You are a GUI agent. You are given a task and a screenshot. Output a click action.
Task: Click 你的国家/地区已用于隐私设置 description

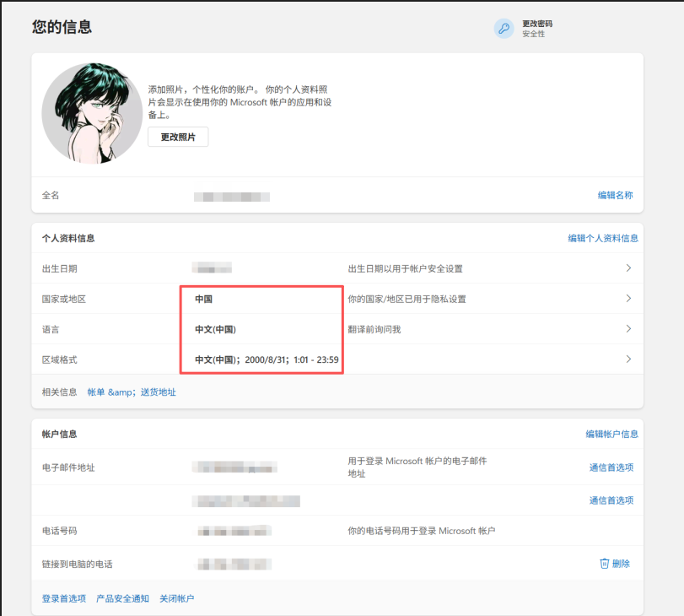(407, 299)
